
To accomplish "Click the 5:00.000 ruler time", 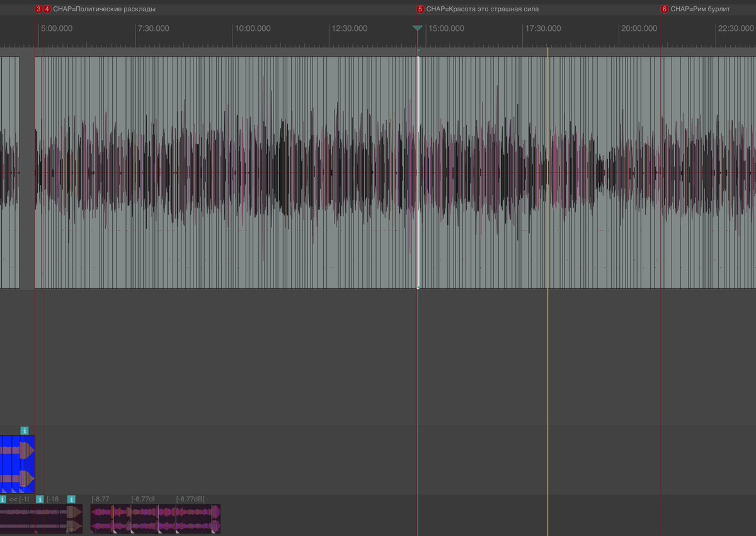I will pos(57,29).
